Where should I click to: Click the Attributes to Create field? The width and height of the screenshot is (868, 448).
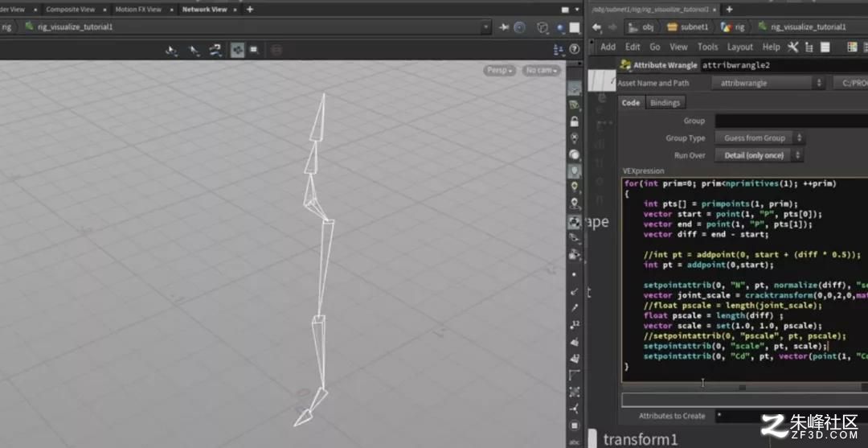[791, 416]
